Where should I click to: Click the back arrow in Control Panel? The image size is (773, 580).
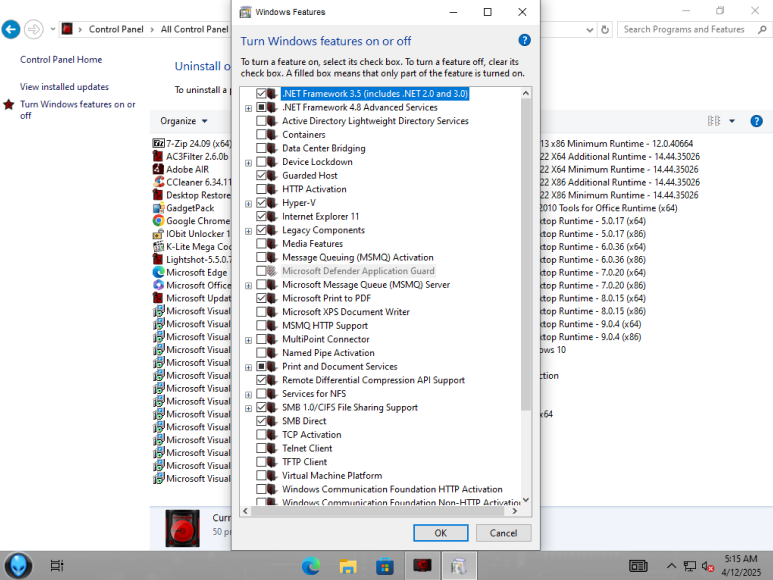(x=11, y=30)
